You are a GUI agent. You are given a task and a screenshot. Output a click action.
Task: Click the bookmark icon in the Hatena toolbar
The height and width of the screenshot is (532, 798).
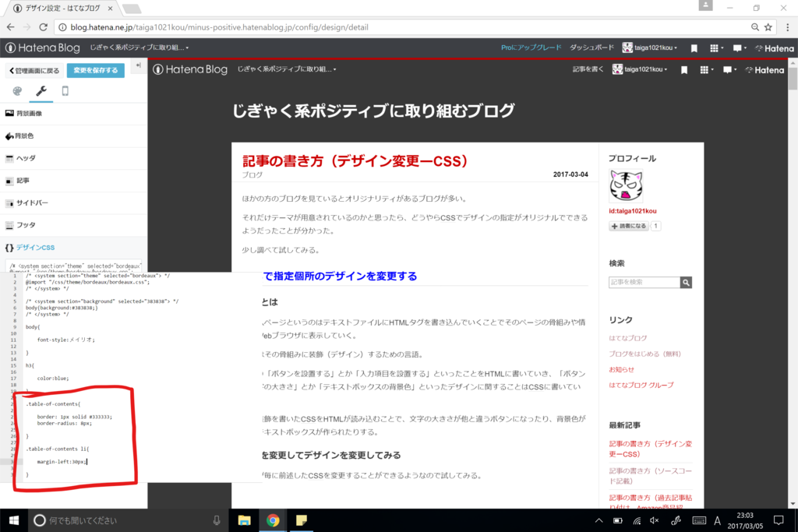[694, 48]
